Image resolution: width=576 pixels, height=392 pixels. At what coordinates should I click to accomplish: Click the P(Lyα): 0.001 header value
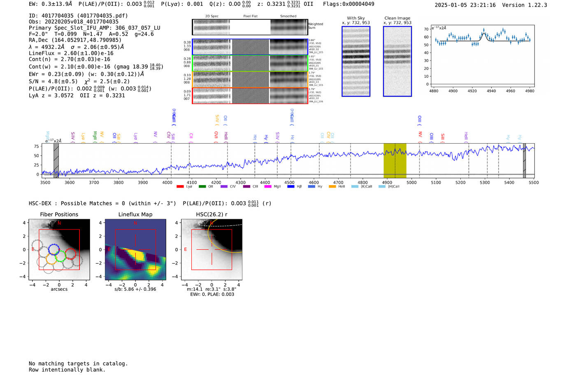point(182,4)
